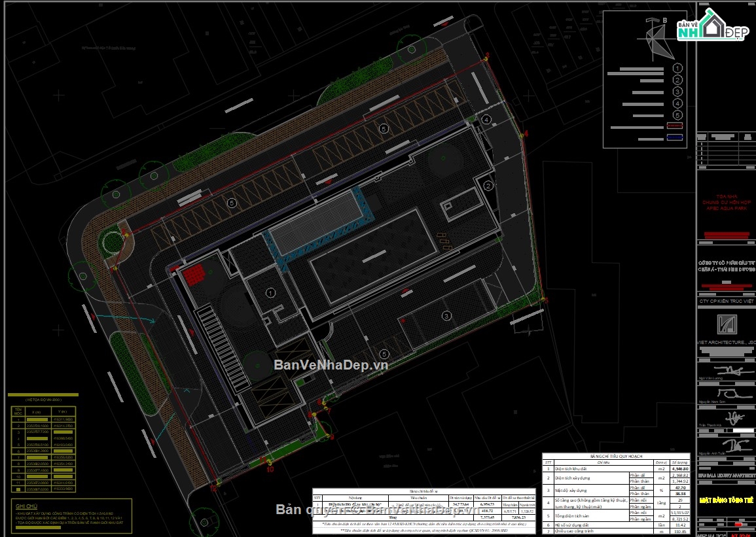Click the red boundary marker in the legend
The image size is (756, 537).
click(x=675, y=126)
